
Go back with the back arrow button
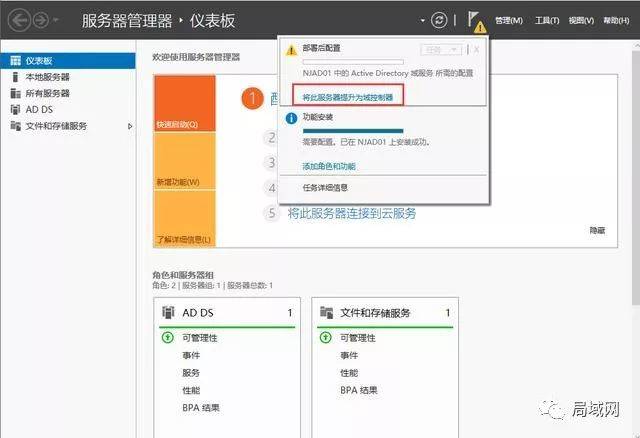click(x=19, y=20)
